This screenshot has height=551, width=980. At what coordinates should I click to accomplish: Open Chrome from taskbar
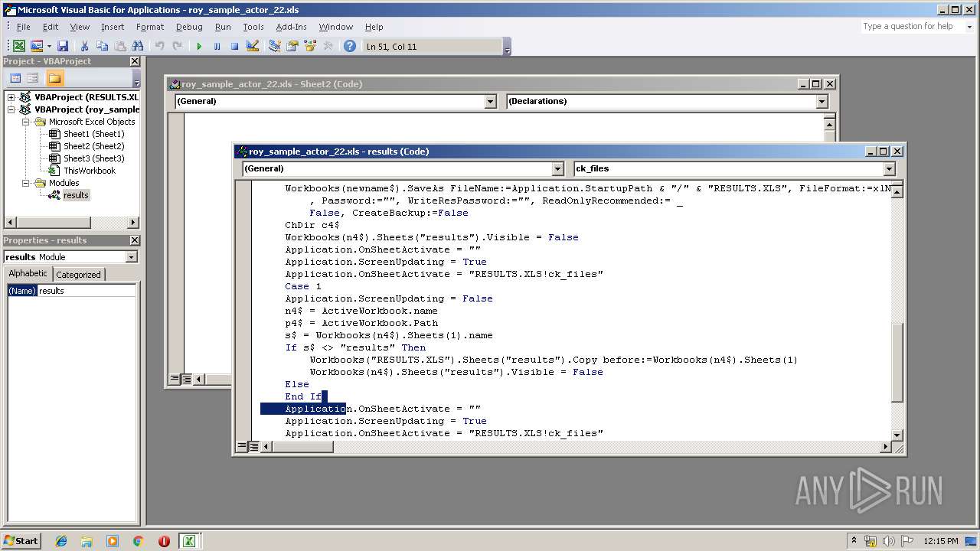click(138, 541)
